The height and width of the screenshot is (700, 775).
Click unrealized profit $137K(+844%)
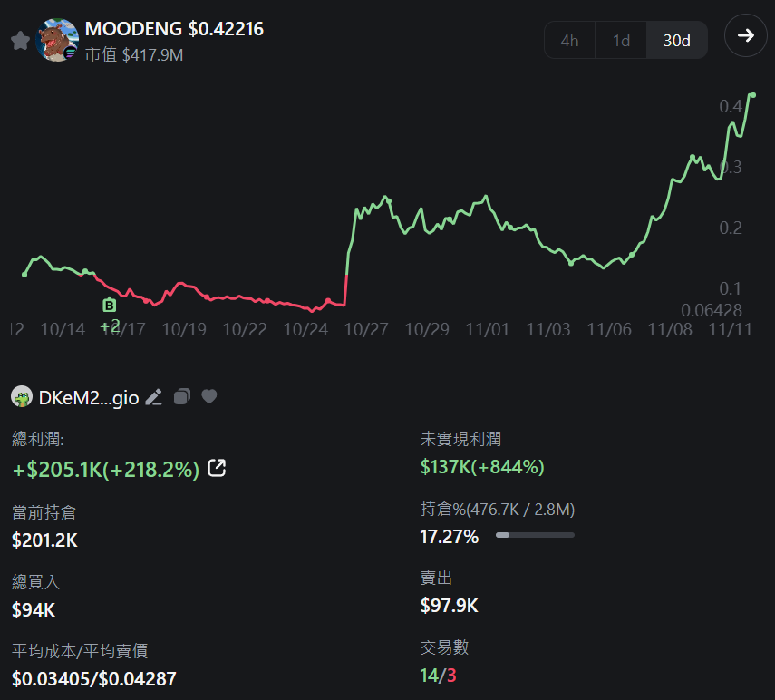coord(482,467)
